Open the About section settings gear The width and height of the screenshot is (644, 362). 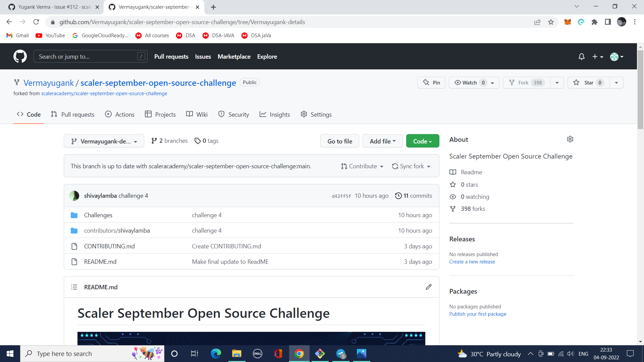tap(570, 139)
